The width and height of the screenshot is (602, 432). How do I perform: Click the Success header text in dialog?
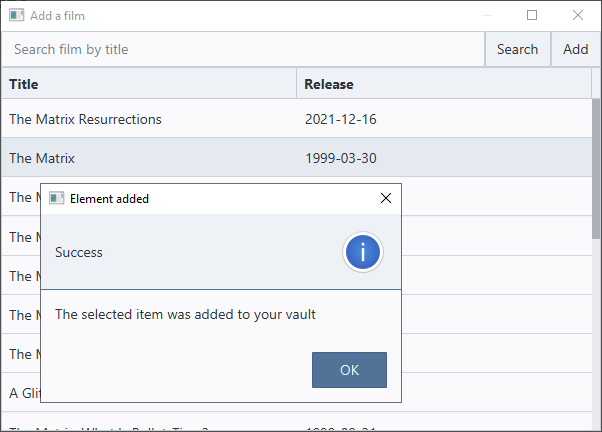click(79, 252)
